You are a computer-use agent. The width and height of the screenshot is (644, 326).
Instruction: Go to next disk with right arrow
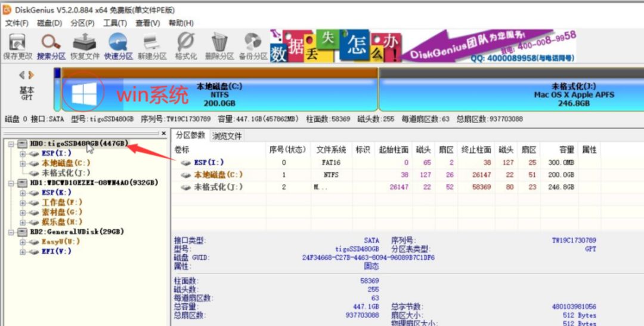(31, 75)
